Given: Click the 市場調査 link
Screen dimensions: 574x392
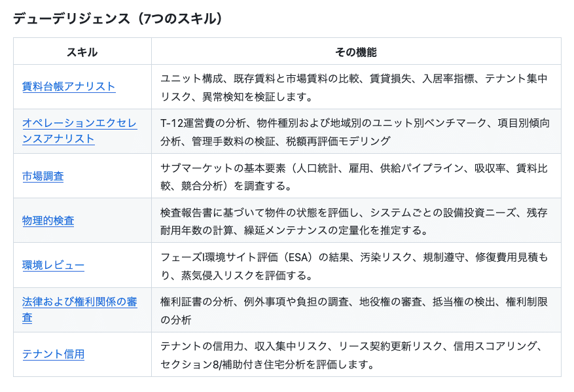Looking at the screenshot, I should 43,176.
